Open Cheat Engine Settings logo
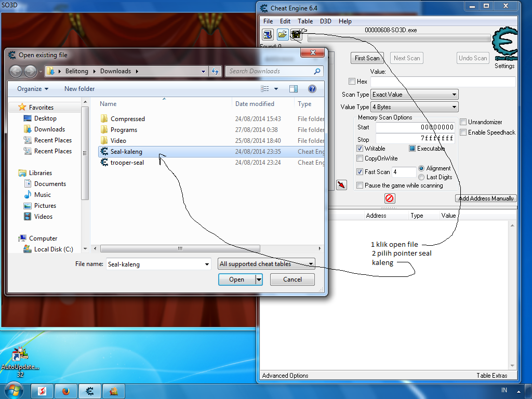 (505, 44)
